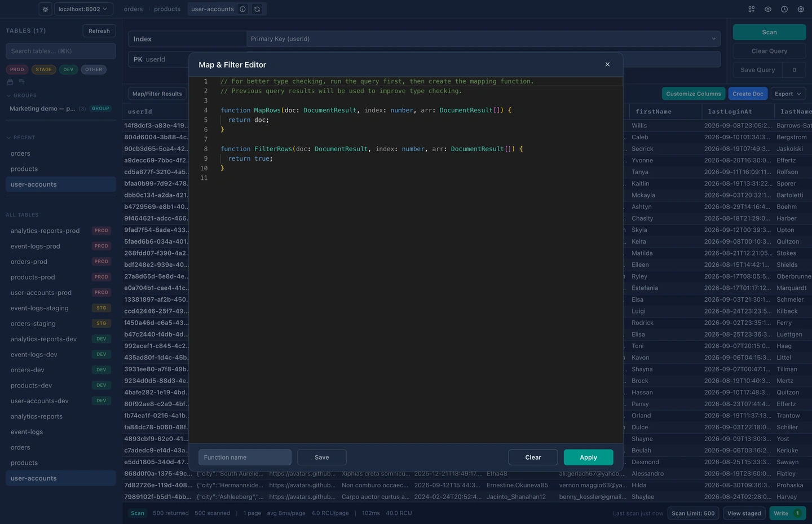The height and width of the screenshot is (524, 812).
Task: Toggle the STAGE environment filter
Action: click(43, 69)
